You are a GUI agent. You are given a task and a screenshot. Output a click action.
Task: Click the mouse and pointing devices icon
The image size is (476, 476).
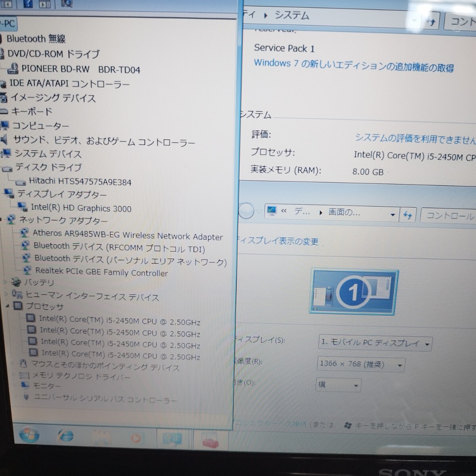coord(24,363)
